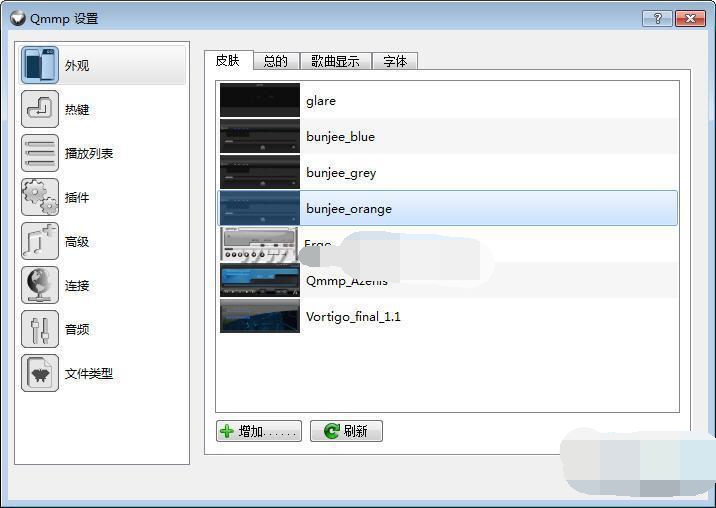Open the Plugins (插件) gear icon

(40, 197)
